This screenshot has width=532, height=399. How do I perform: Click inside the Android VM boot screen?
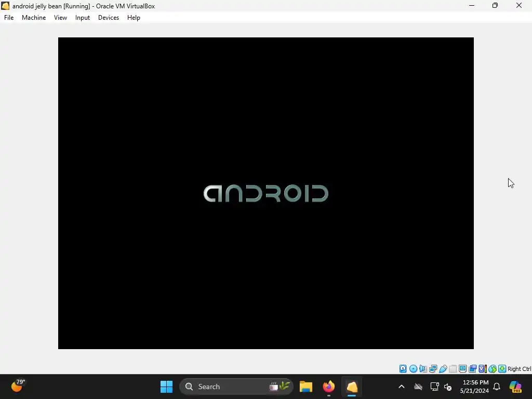(x=265, y=193)
